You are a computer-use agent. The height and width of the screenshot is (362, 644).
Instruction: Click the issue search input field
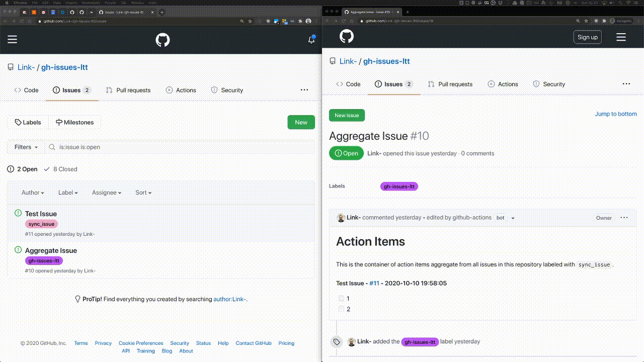[x=180, y=147]
